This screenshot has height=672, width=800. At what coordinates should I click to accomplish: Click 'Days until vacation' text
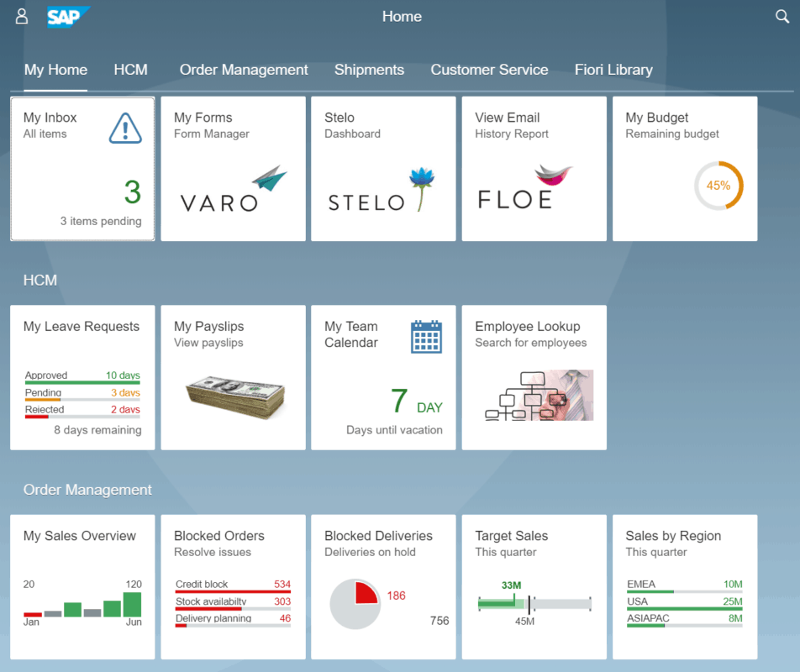pos(394,430)
